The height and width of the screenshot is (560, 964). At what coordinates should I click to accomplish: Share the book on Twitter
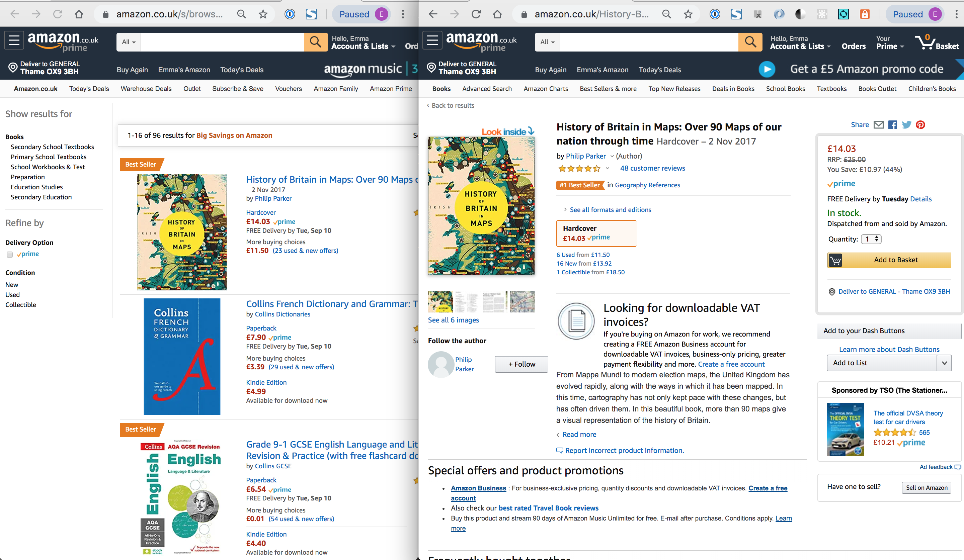coord(907,125)
